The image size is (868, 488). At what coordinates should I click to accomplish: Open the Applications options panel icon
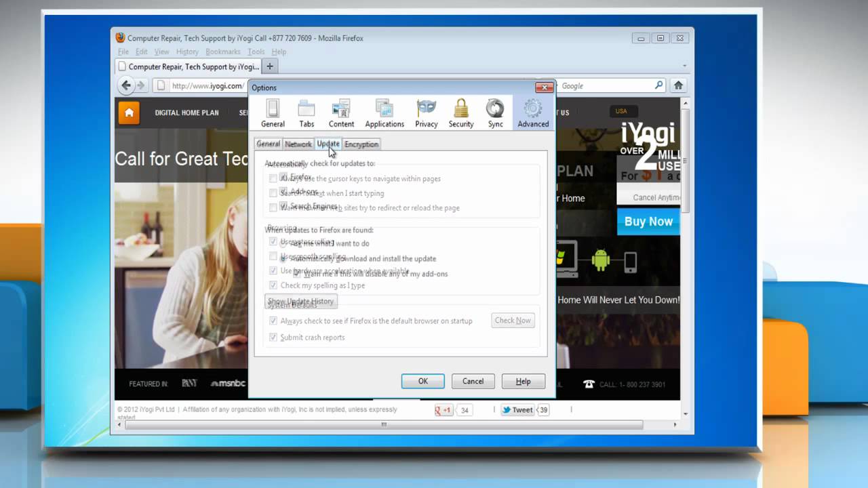[384, 113]
